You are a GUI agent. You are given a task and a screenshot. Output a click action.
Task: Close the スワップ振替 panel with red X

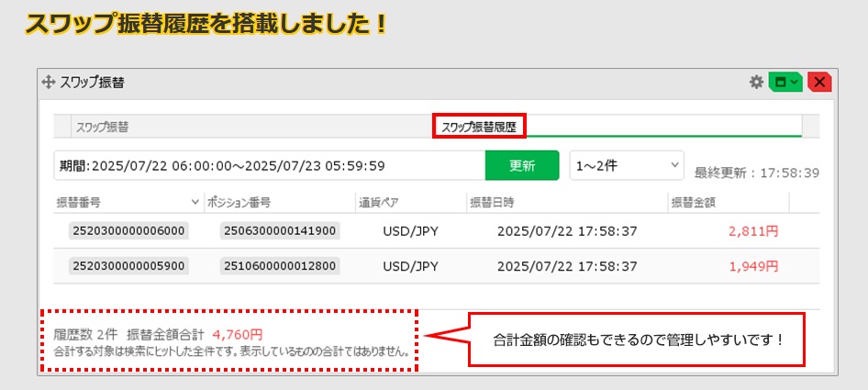pos(820,83)
